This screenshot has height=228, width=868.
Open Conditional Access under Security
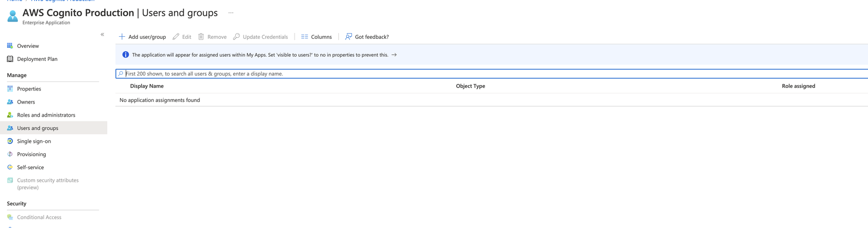39,217
